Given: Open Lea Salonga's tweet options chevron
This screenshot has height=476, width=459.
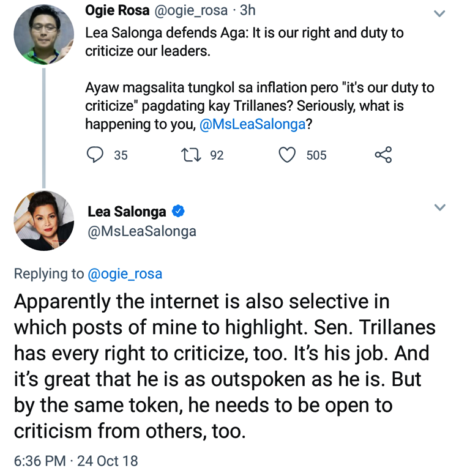Looking at the screenshot, I should pyautogui.click(x=439, y=207).
